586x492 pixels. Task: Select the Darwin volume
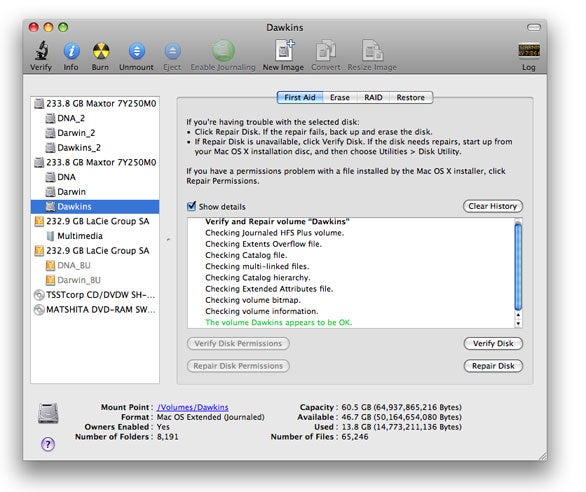tap(95, 192)
